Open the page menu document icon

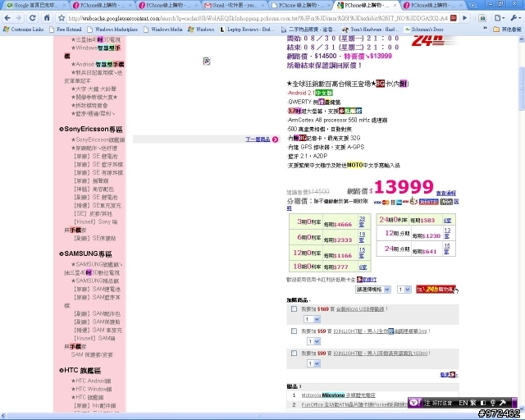pyautogui.click(x=500, y=18)
